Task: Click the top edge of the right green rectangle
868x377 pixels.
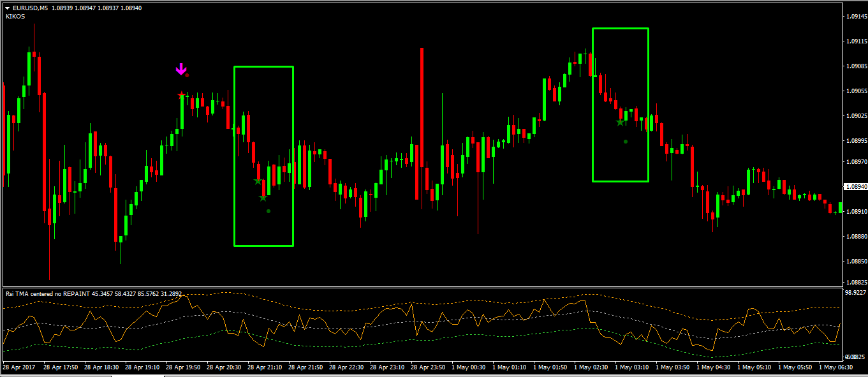Action: (x=620, y=28)
